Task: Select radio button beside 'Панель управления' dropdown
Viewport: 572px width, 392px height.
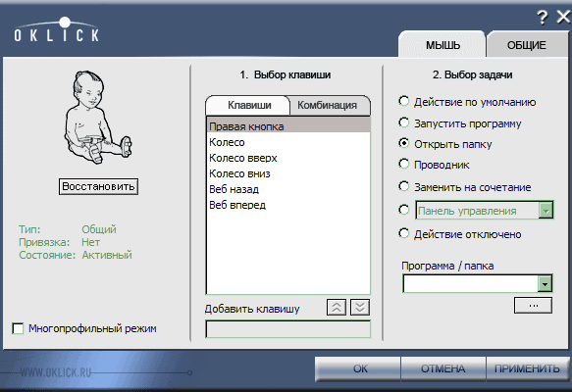Action: tap(404, 210)
